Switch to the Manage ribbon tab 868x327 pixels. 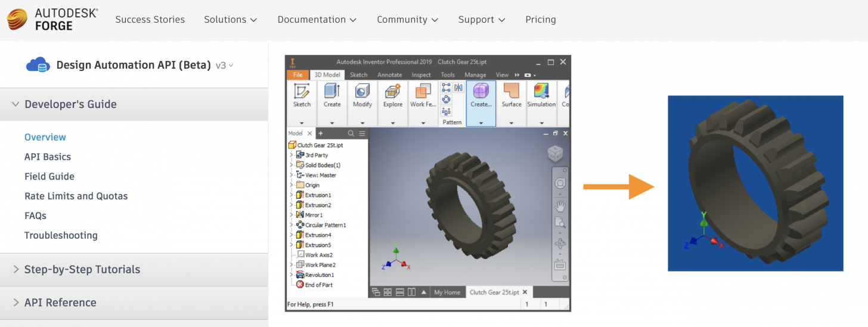[x=475, y=75]
